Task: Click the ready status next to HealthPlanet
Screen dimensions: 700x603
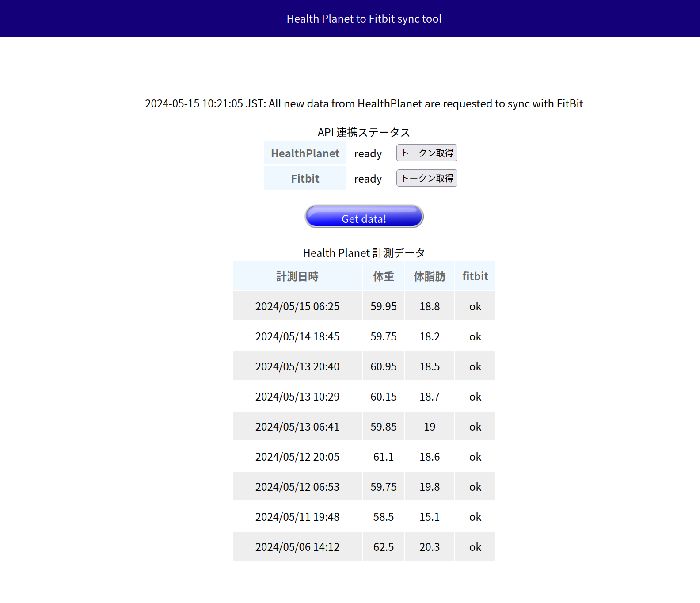Action: 368,154
